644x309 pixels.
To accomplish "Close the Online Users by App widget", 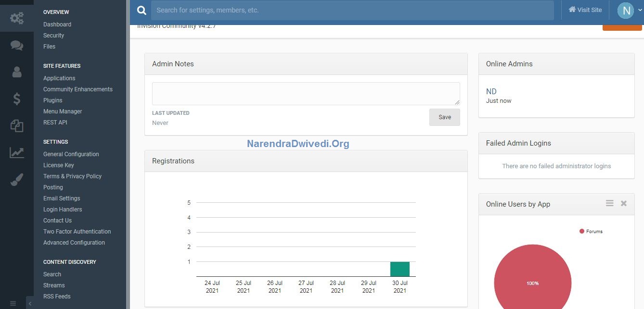I will (624, 203).
